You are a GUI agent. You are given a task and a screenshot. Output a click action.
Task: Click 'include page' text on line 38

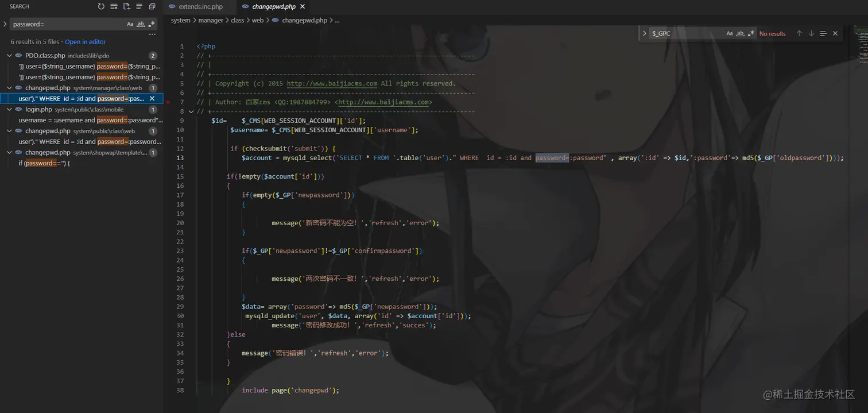263,390
